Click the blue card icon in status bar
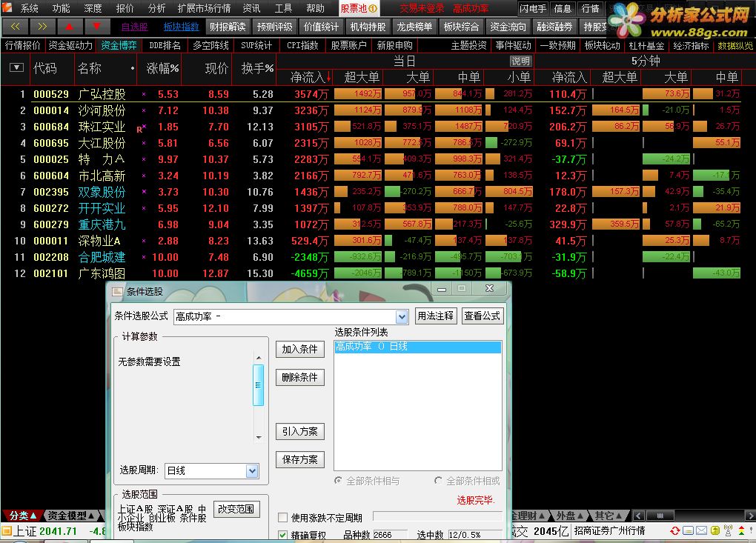 [689, 531]
